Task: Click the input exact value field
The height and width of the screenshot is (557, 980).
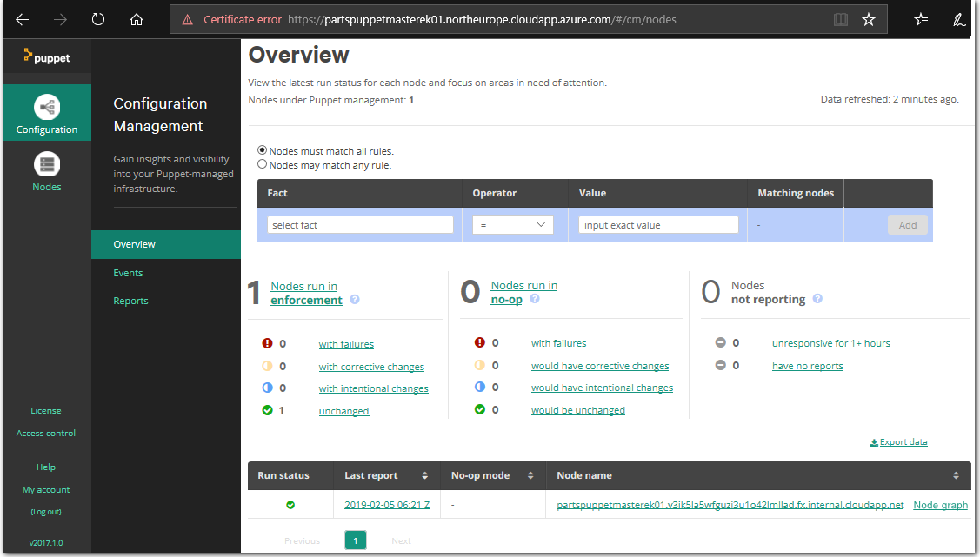Action: pyautogui.click(x=658, y=225)
